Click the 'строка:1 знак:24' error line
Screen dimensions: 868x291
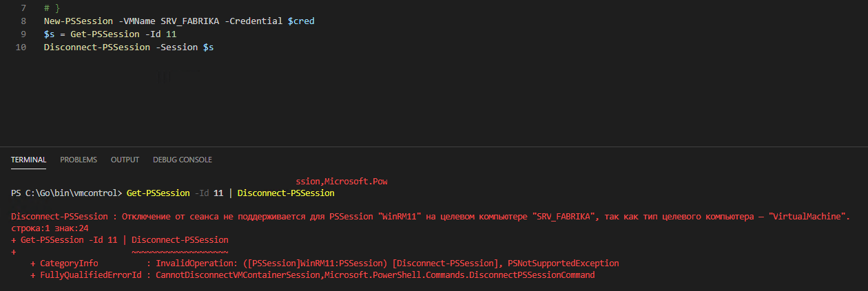click(x=50, y=228)
